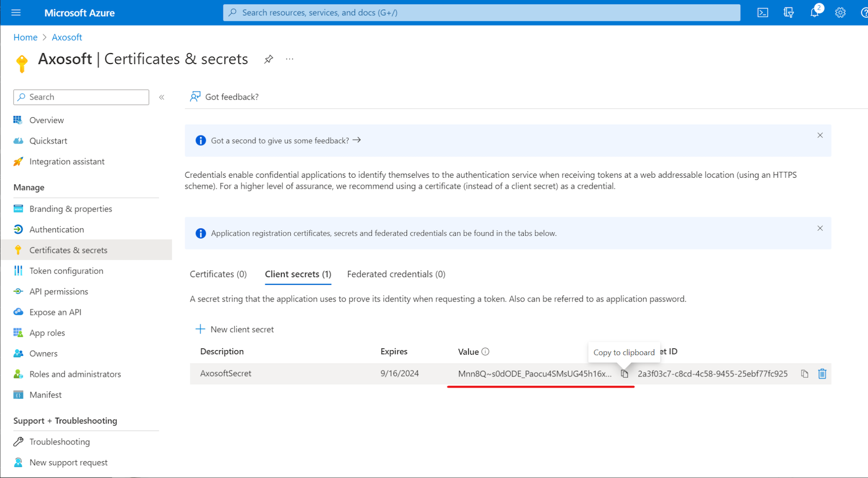
Task: Open the more options ellipsis beside title
Action: tap(289, 59)
